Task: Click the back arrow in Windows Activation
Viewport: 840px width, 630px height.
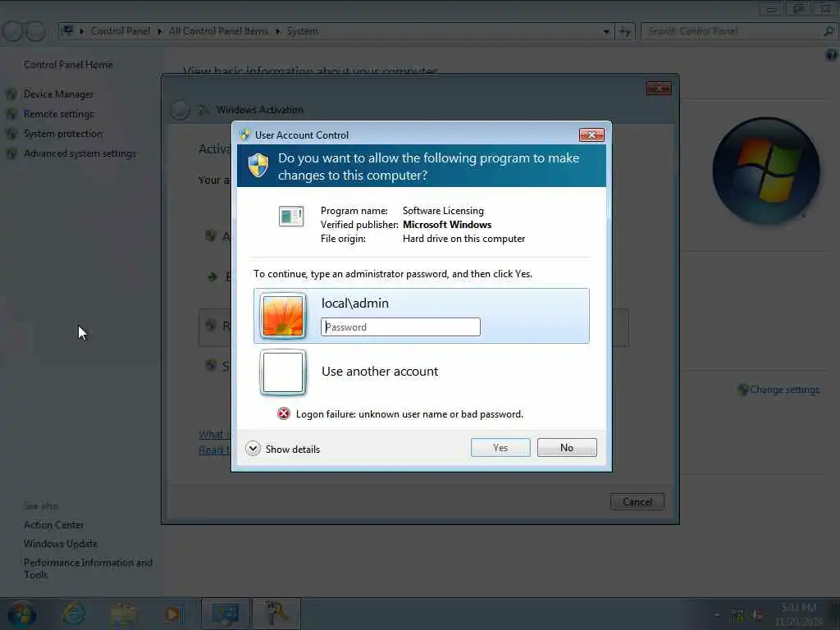Action: (x=180, y=110)
